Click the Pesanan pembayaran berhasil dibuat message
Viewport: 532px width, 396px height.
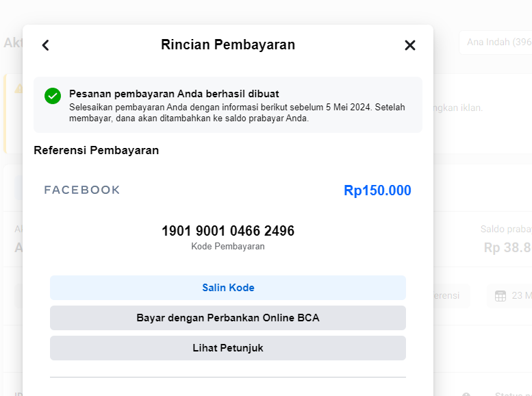click(174, 94)
